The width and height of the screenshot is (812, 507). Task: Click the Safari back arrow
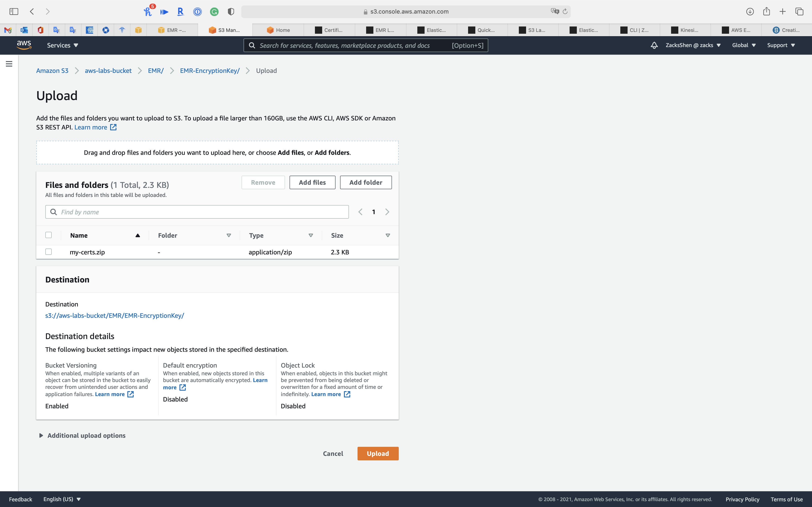pos(32,11)
